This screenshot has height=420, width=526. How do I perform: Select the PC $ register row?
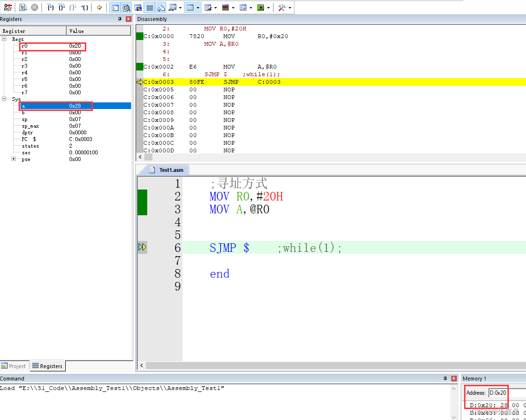point(65,139)
